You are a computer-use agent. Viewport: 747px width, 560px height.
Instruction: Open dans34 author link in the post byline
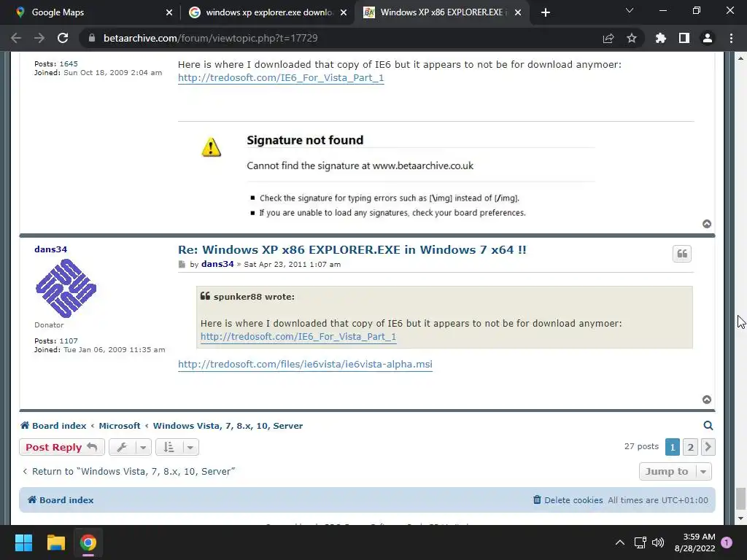[217, 264]
